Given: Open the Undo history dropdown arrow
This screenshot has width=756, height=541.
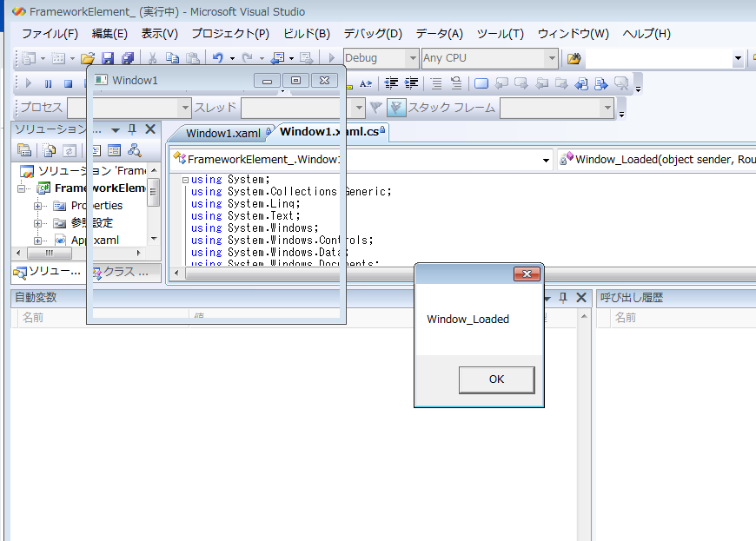Looking at the screenshot, I should point(232,58).
